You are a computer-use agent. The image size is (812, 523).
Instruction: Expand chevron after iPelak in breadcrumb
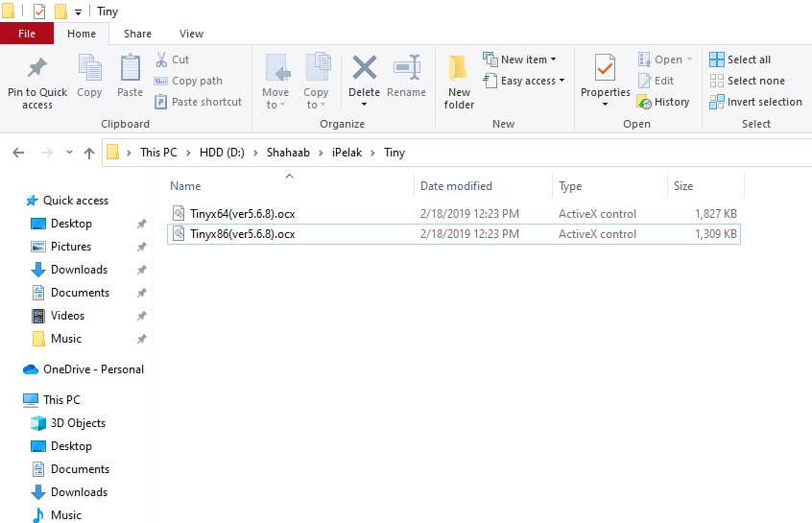tap(372, 153)
